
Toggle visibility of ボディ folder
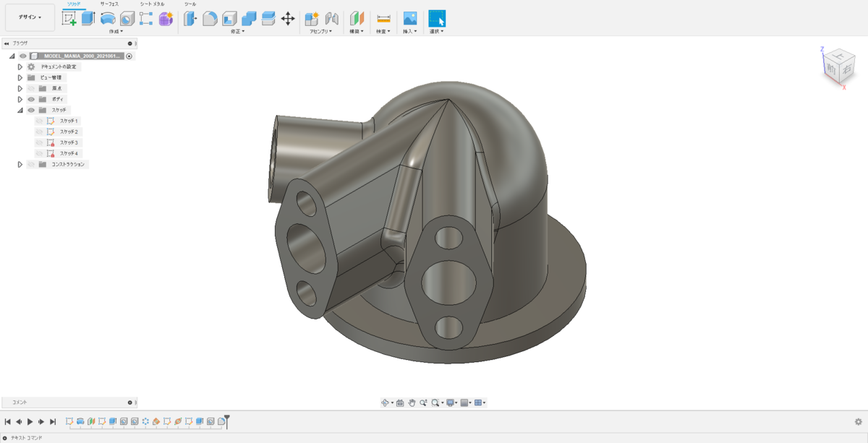(31, 99)
